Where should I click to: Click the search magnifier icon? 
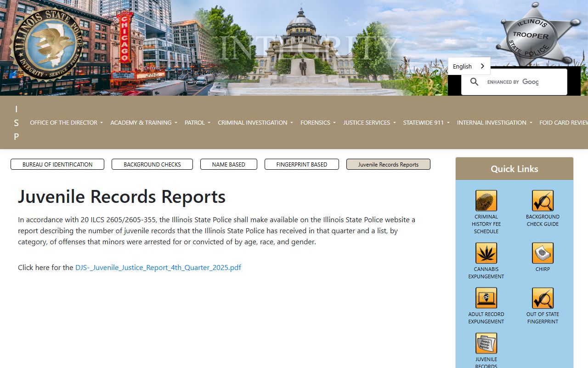pyautogui.click(x=475, y=82)
